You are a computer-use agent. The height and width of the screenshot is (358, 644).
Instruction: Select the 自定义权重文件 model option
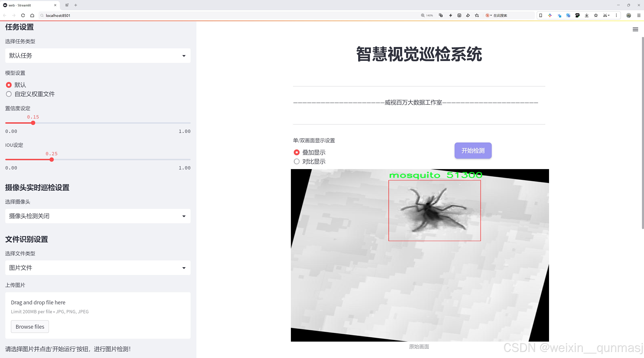(9, 94)
